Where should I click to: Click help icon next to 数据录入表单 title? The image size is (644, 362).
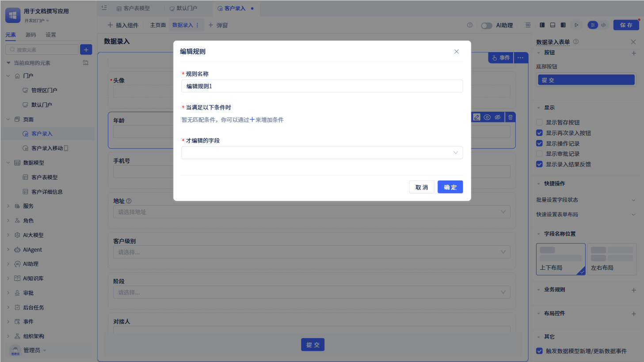(576, 41)
